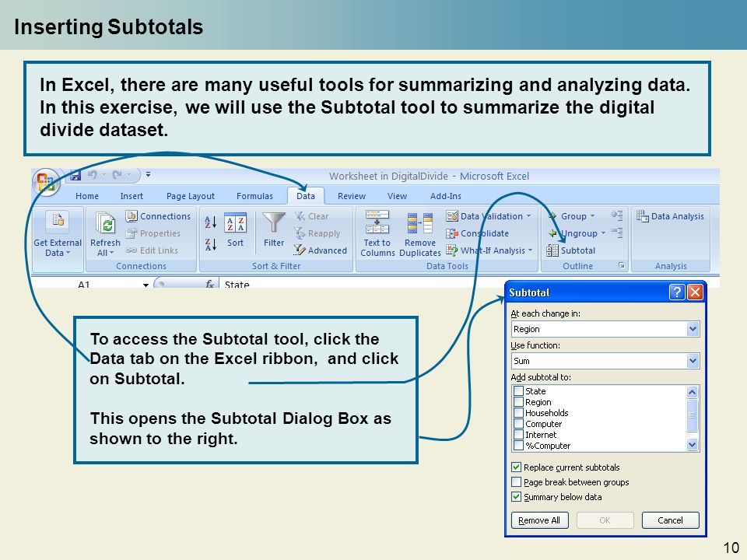The image size is (747, 560).
Task: Close the Subtotal dialog
Action: (x=695, y=292)
